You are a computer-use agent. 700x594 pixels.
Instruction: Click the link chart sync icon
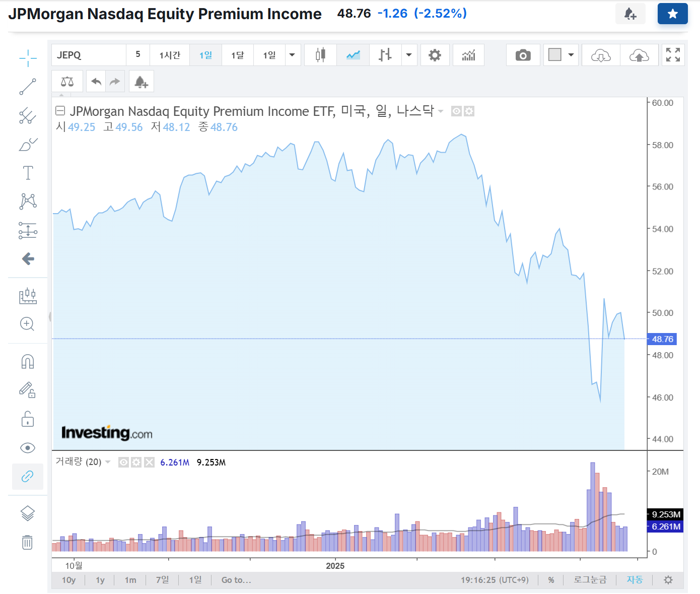point(28,477)
